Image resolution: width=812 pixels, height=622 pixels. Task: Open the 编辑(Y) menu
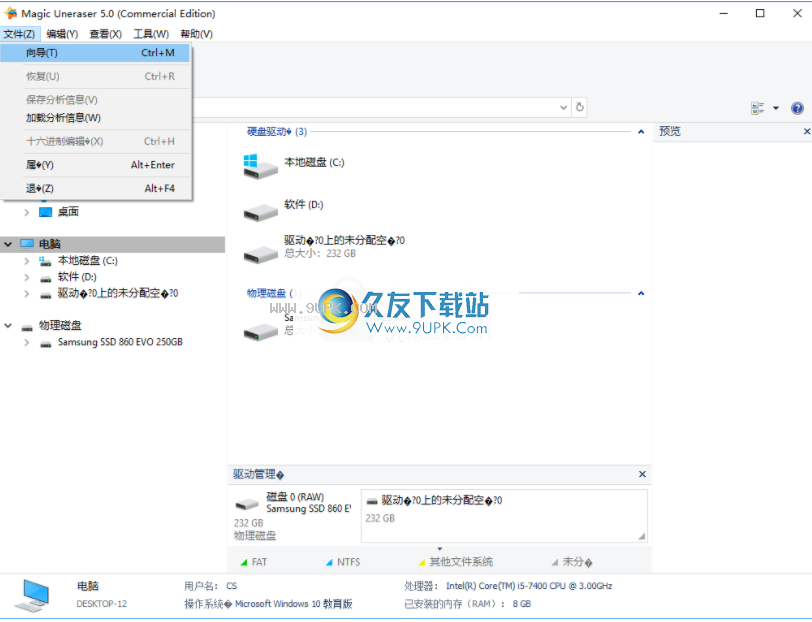62,34
